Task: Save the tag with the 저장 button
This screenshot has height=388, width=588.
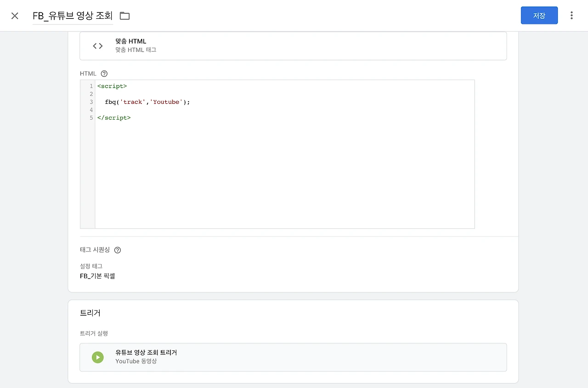Action: (x=539, y=15)
